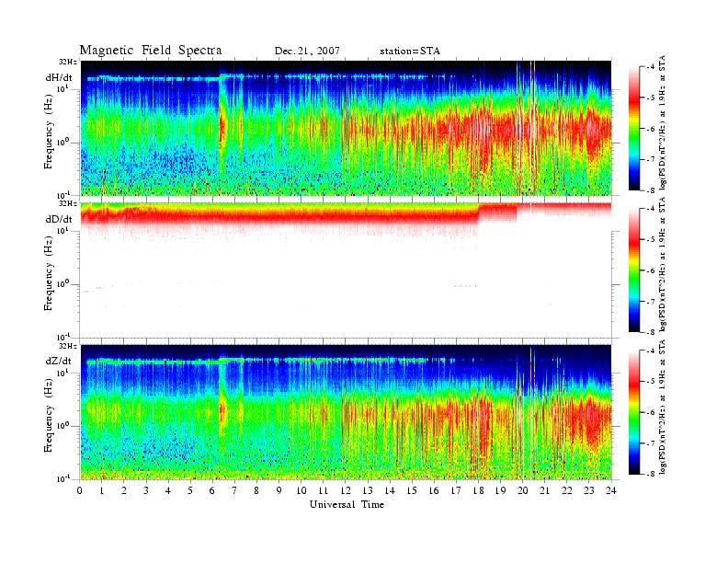Click inside the dZ/dt spectrogram plot
Screen dimensions: 728x563
[x=346, y=412]
